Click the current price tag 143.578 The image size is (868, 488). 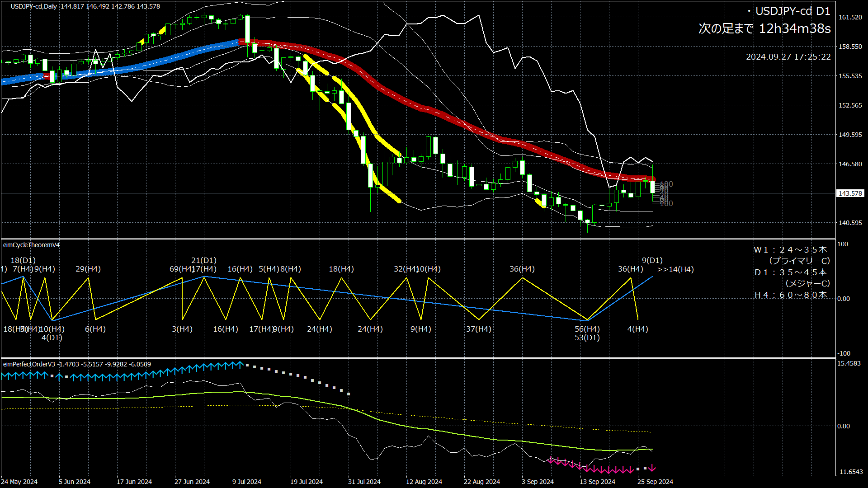click(850, 193)
